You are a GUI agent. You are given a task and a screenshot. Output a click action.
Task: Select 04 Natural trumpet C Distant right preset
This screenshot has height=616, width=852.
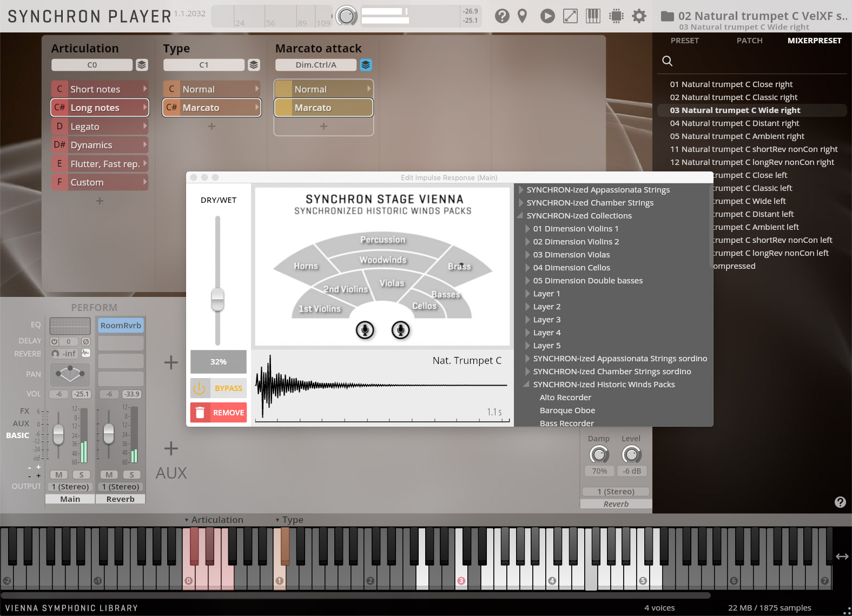(735, 123)
